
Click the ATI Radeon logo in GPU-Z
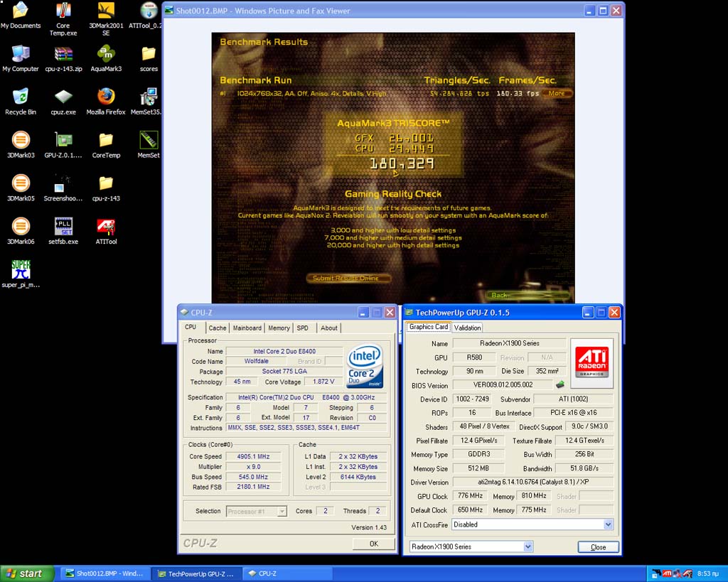[x=591, y=363]
